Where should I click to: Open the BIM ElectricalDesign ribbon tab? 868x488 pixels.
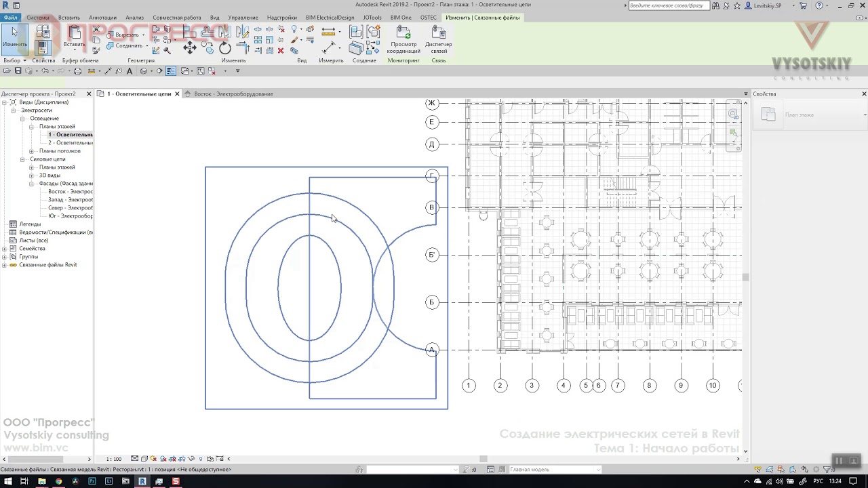pos(330,18)
